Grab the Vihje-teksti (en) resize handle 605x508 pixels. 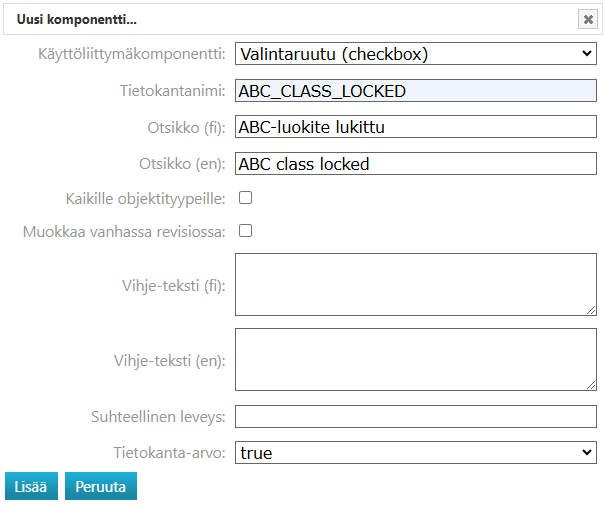[x=591, y=385]
